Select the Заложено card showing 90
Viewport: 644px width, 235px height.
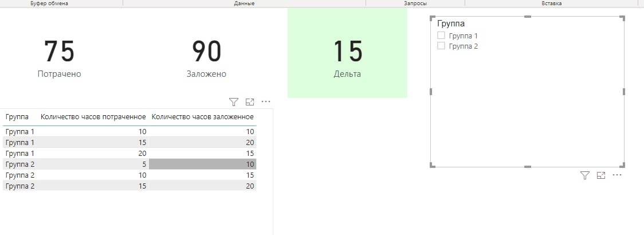(x=207, y=57)
